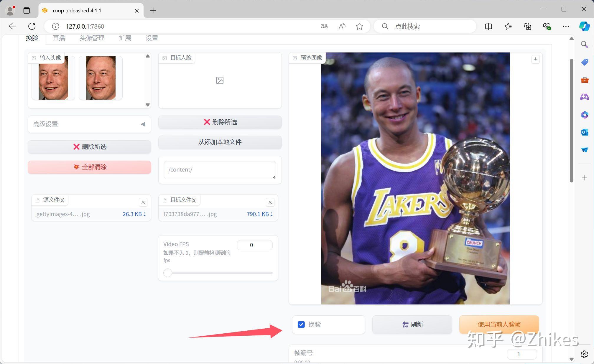Open the 扩展 tab
The width and height of the screenshot is (594, 364).
[x=125, y=38]
